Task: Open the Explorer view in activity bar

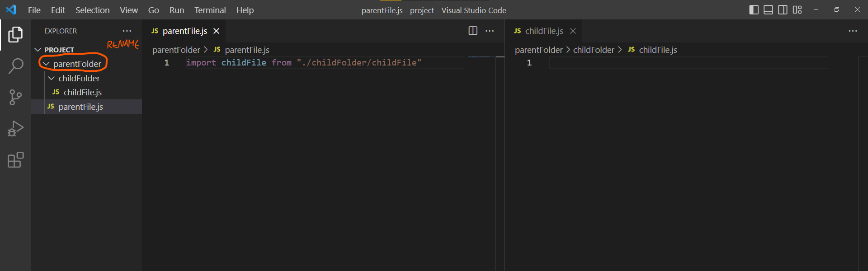Action: (15, 35)
